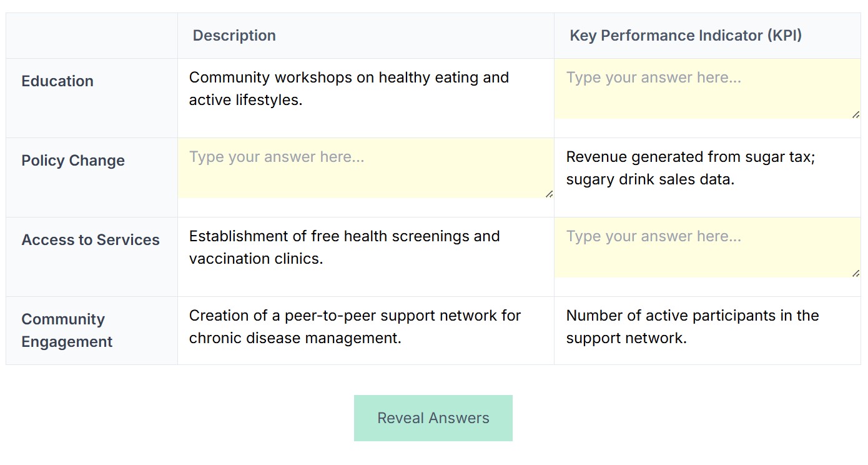Click the Education row label
The height and width of the screenshot is (465, 868).
(x=57, y=81)
